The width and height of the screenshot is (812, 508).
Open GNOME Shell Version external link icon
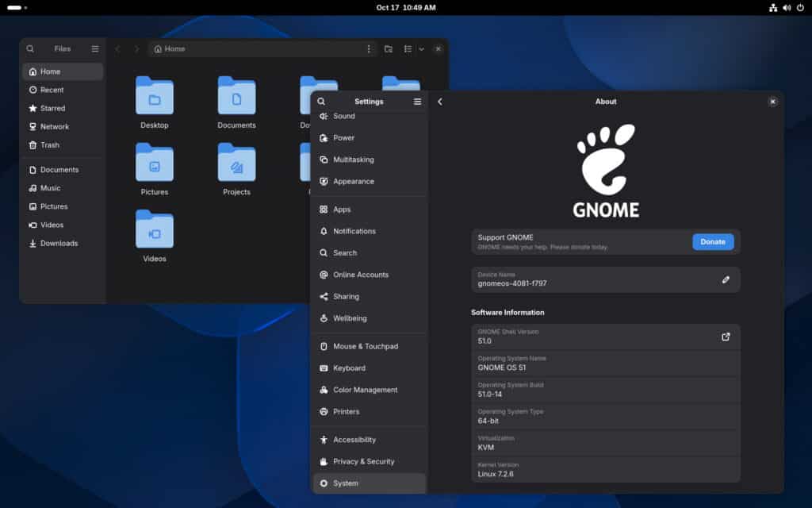tap(726, 337)
